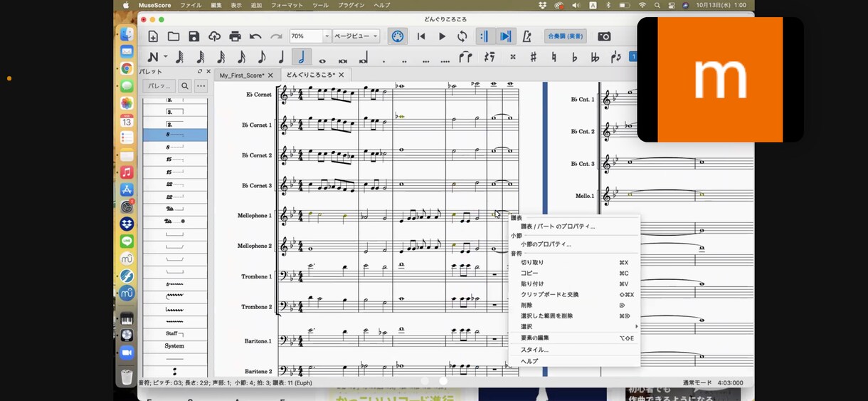868x401 pixels.
Task: Choose 貼り付け from context menu
Action: (x=575, y=284)
